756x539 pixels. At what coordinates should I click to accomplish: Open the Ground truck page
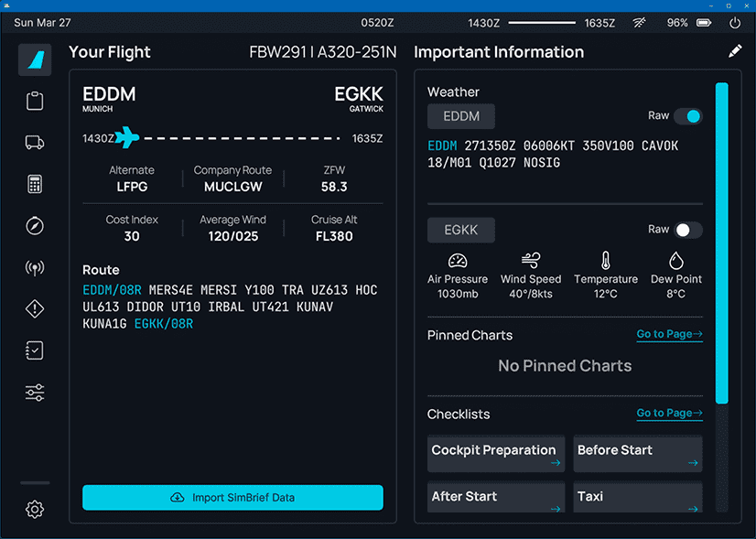[35, 142]
